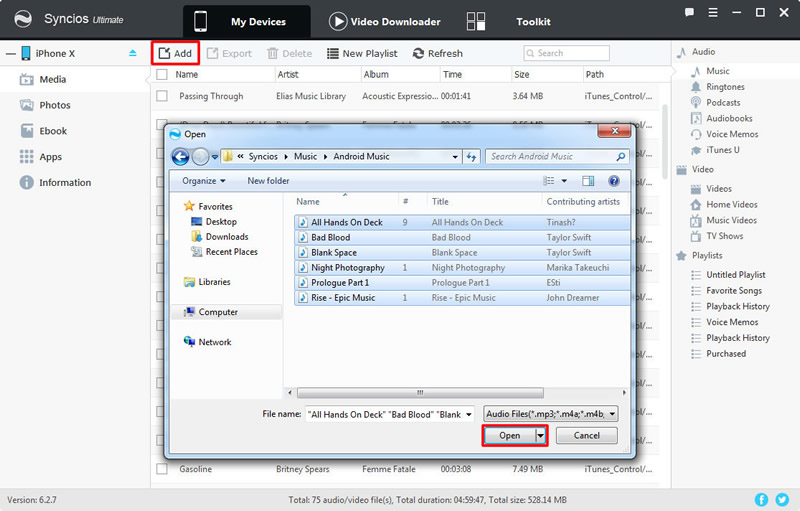
Task: Expand the Open button split arrow
Action: pyautogui.click(x=540, y=436)
